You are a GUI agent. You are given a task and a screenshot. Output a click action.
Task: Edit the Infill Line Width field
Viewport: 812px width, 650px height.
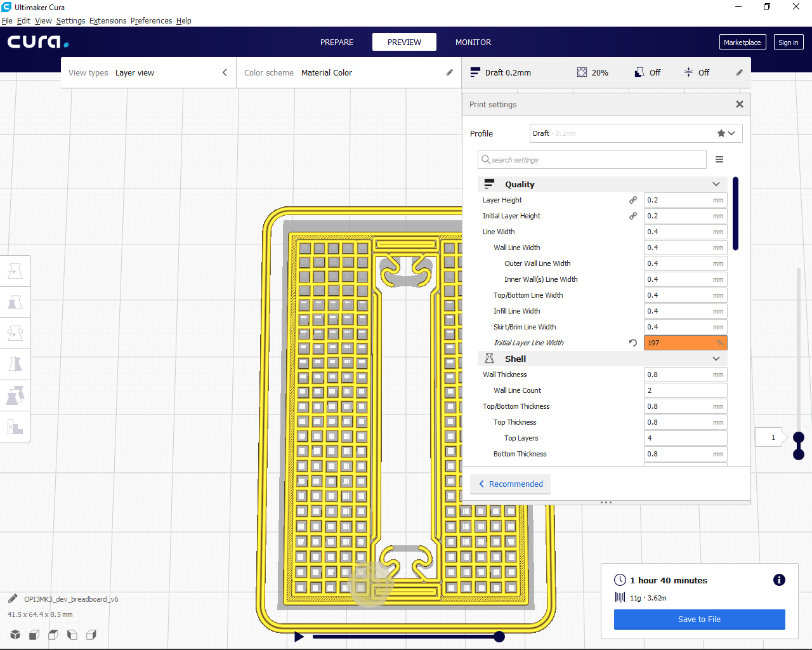click(x=685, y=311)
